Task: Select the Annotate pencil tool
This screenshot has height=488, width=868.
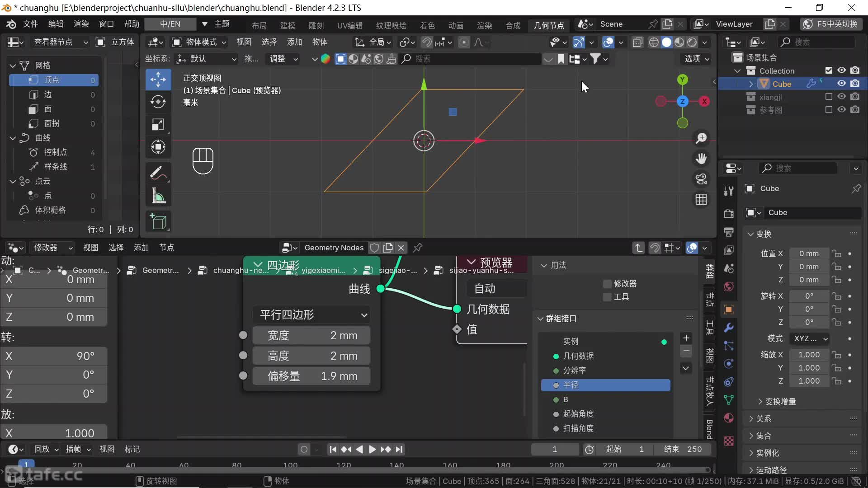Action: (158, 173)
